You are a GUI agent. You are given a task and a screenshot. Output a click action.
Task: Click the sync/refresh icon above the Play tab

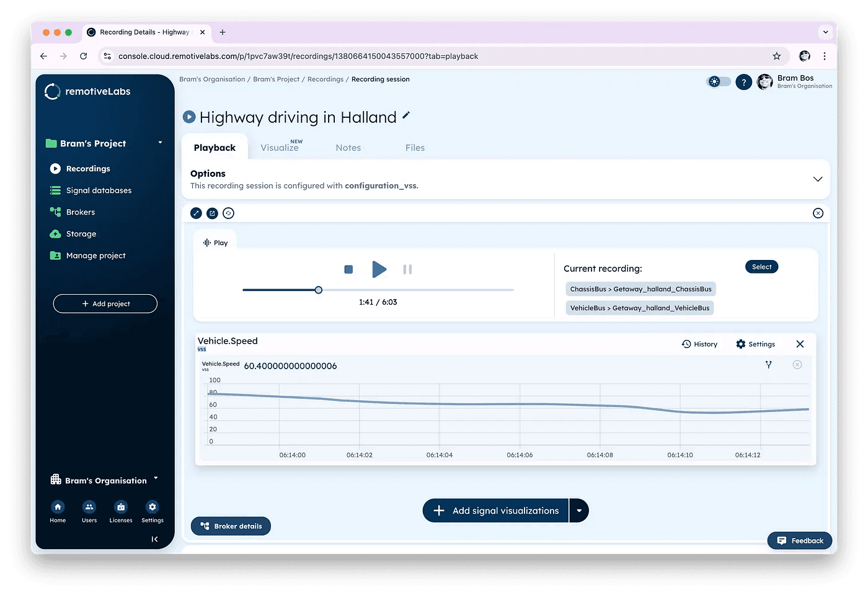click(228, 213)
